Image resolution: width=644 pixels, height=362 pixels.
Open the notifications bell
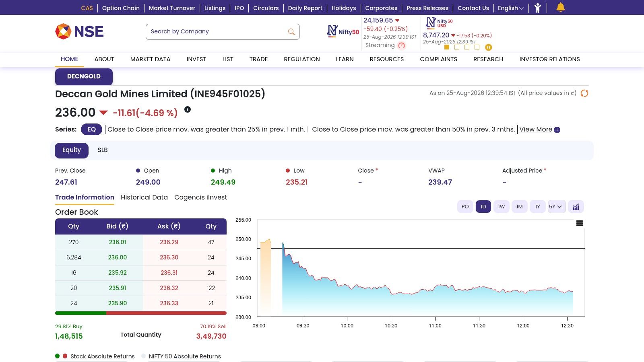tap(561, 7)
